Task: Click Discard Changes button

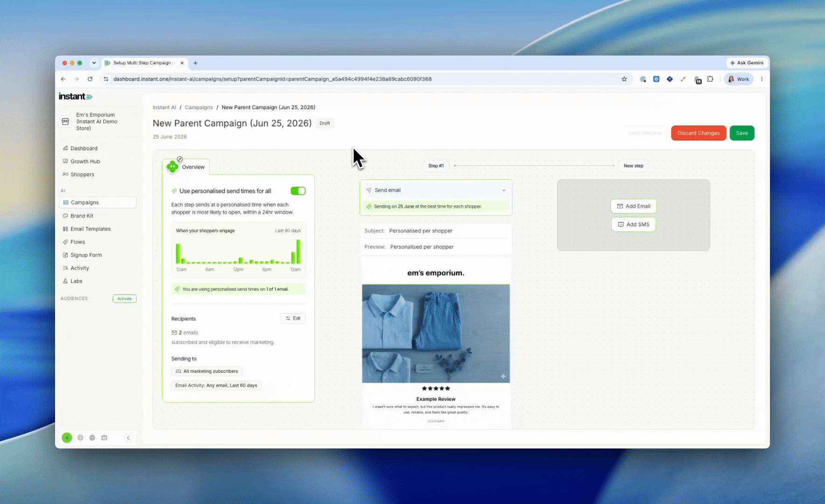Action: point(699,133)
